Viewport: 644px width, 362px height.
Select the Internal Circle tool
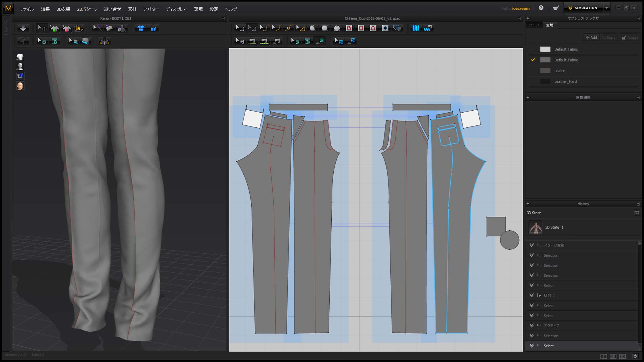373,28
